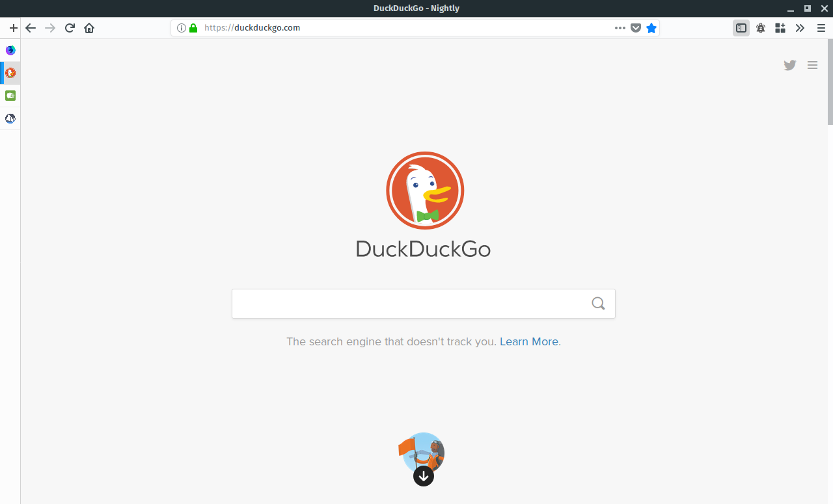Click the DuckDuckGo wordmark text
Screen dimensions: 833x504
[x=423, y=249]
